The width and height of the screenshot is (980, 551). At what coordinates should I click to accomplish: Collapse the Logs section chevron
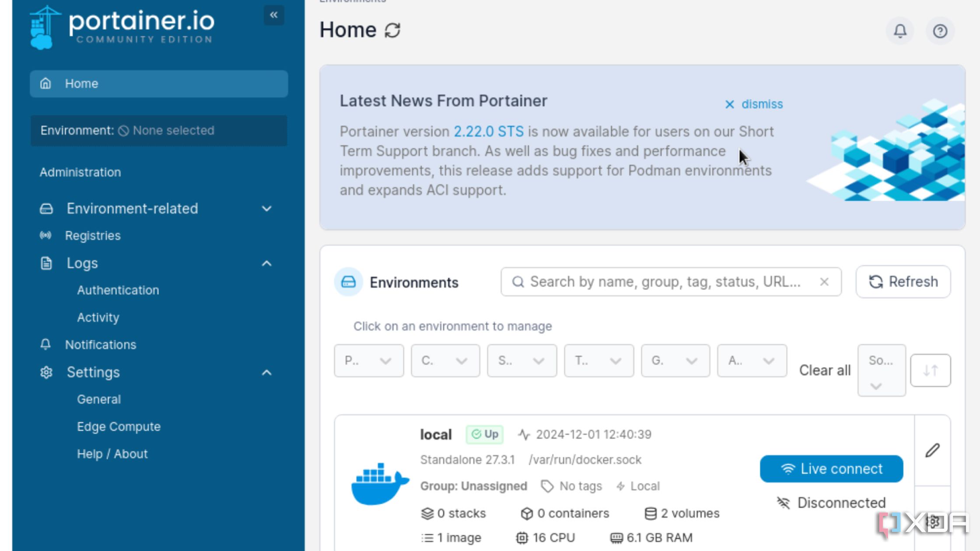click(267, 263)
